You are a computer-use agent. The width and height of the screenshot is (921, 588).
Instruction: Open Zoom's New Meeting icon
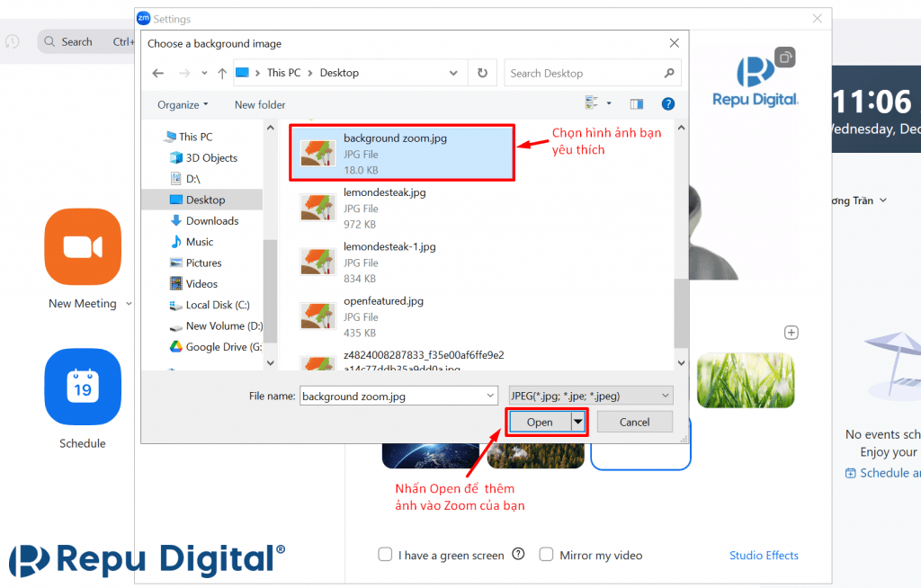(83, 246)
